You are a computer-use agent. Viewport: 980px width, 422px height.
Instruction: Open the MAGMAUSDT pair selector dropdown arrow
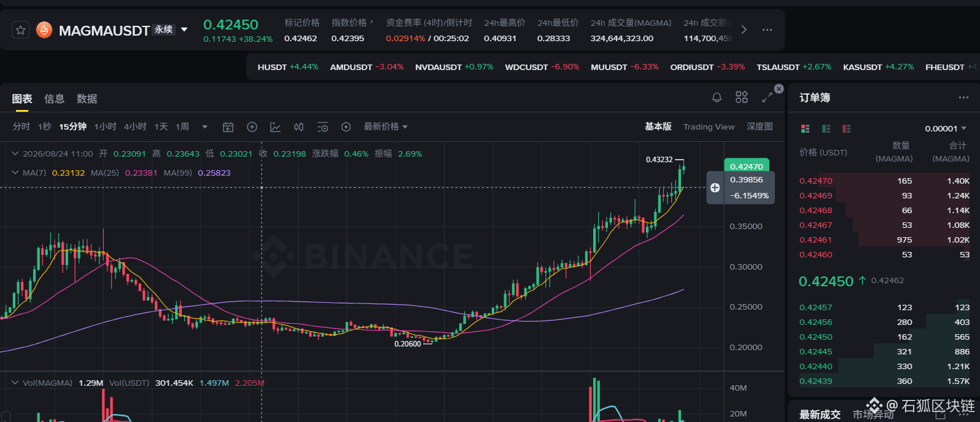click(184, 29)
